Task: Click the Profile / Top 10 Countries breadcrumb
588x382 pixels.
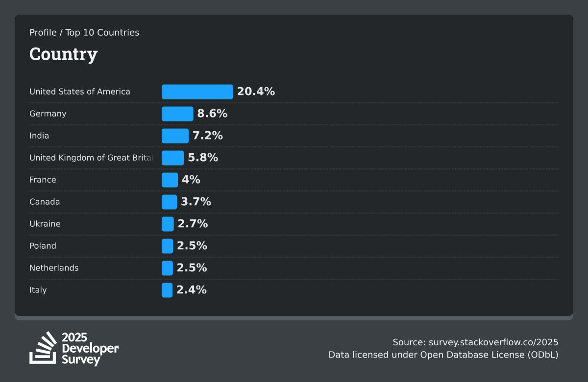Action: 84,33
